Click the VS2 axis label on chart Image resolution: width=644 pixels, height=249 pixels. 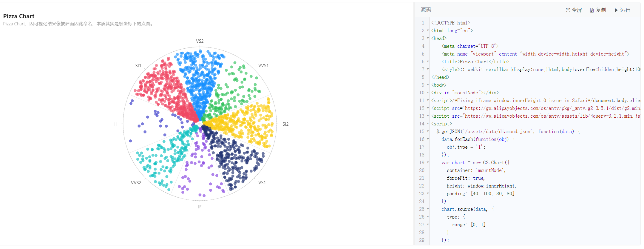click(200, 41)
